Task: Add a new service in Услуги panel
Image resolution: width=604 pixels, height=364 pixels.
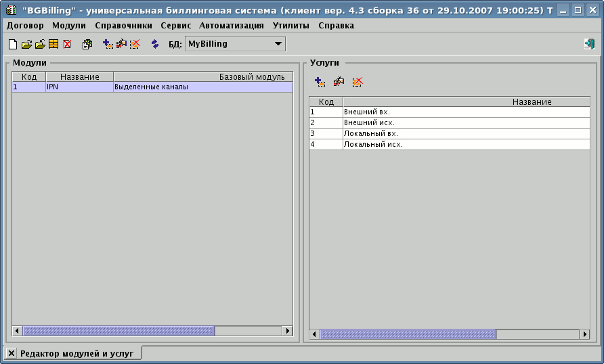Action: coord(320,82)
